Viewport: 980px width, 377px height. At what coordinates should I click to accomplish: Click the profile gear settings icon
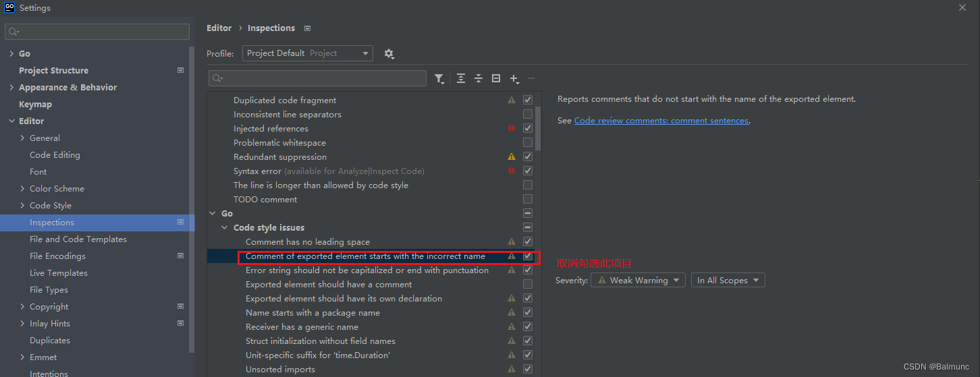coord(389,53)
